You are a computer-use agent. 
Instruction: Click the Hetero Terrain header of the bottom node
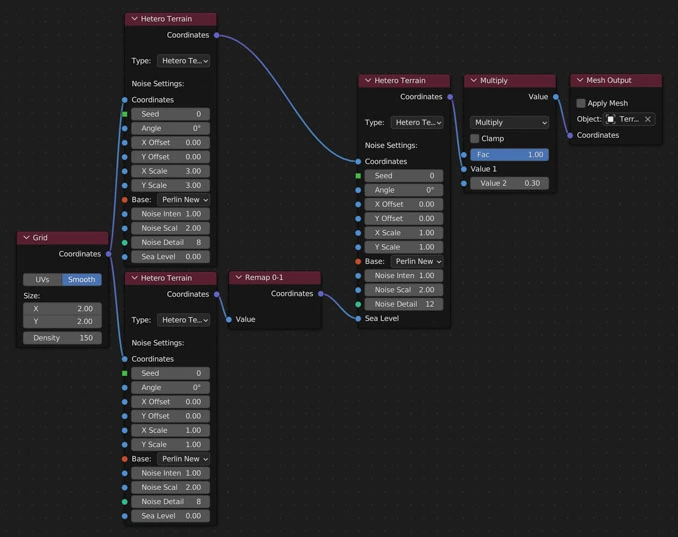pos(171,278)
